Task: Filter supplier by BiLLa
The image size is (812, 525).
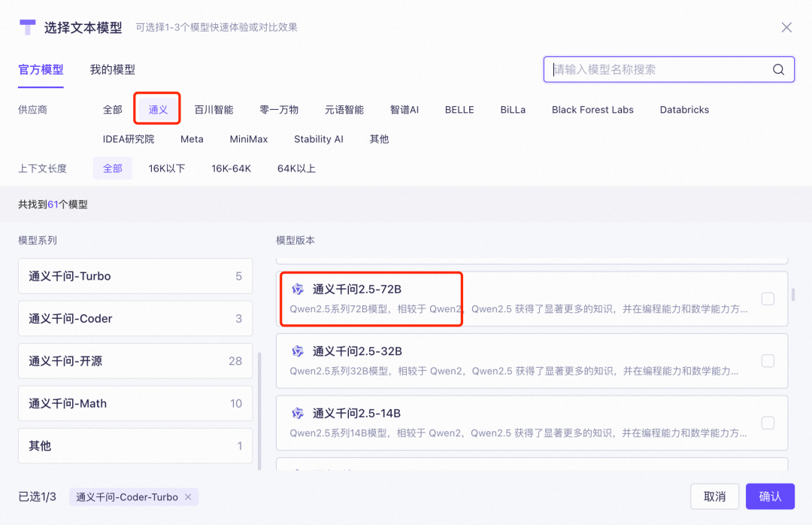Action: point(513,109)
